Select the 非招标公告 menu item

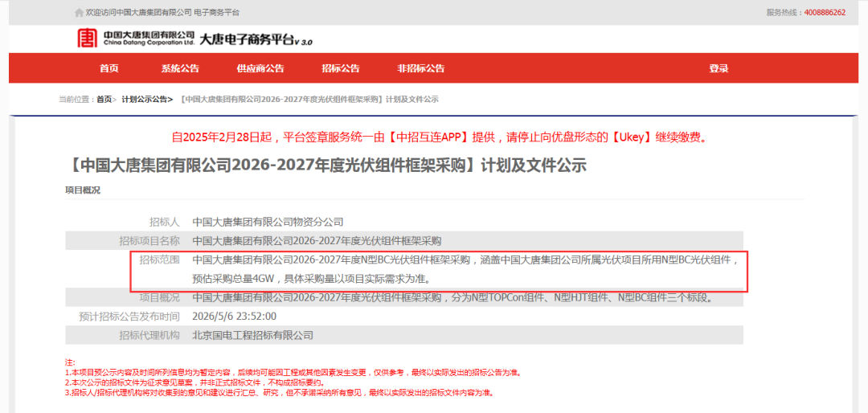pos(420,68)
